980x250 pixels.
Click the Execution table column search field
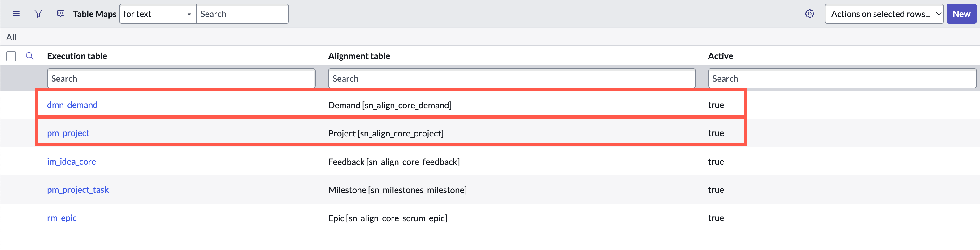181,78
